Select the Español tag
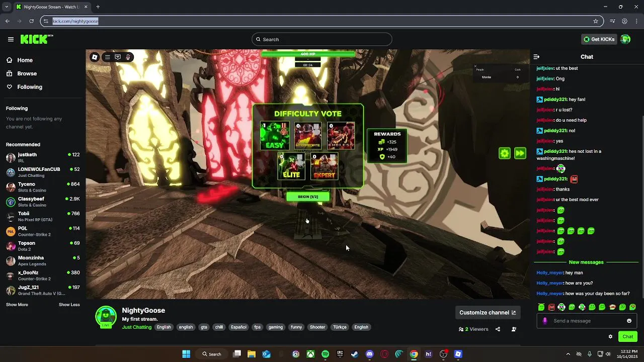The image size is (644, 362). [238, 327]
